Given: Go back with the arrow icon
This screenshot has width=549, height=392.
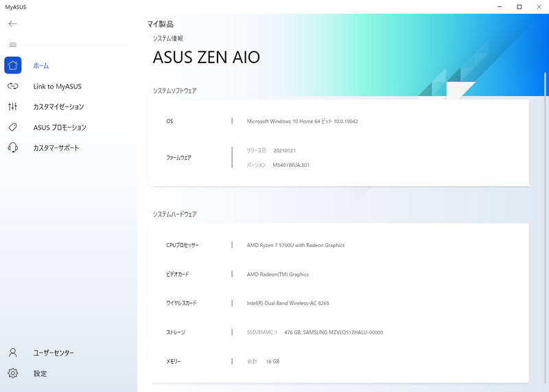Looking at the screenshot, I should point(12,24).
